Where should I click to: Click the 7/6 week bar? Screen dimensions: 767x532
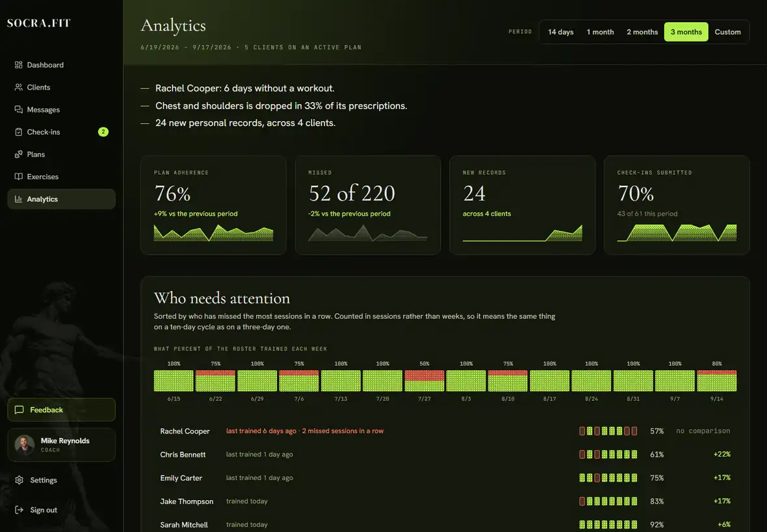pos(299,381)
